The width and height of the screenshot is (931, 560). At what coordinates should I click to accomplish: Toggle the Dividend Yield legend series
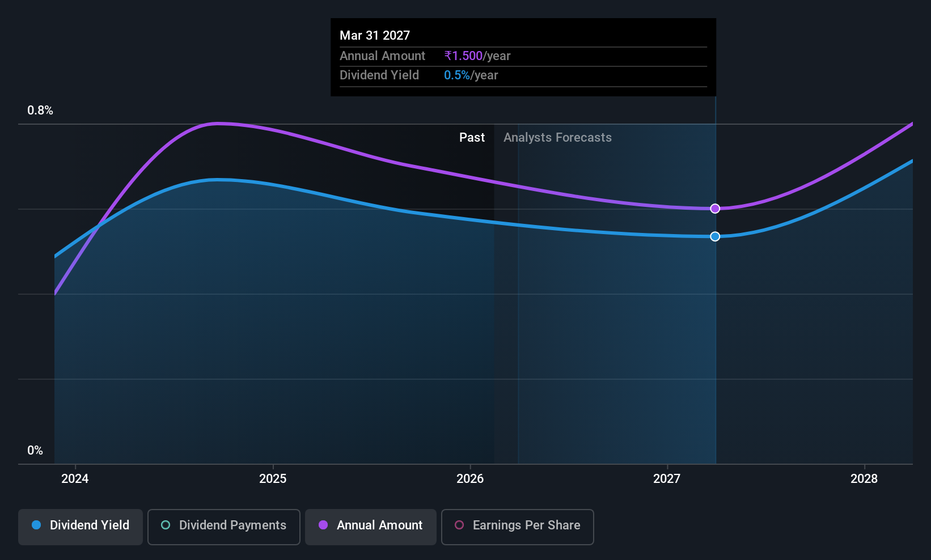click(81, 527)
